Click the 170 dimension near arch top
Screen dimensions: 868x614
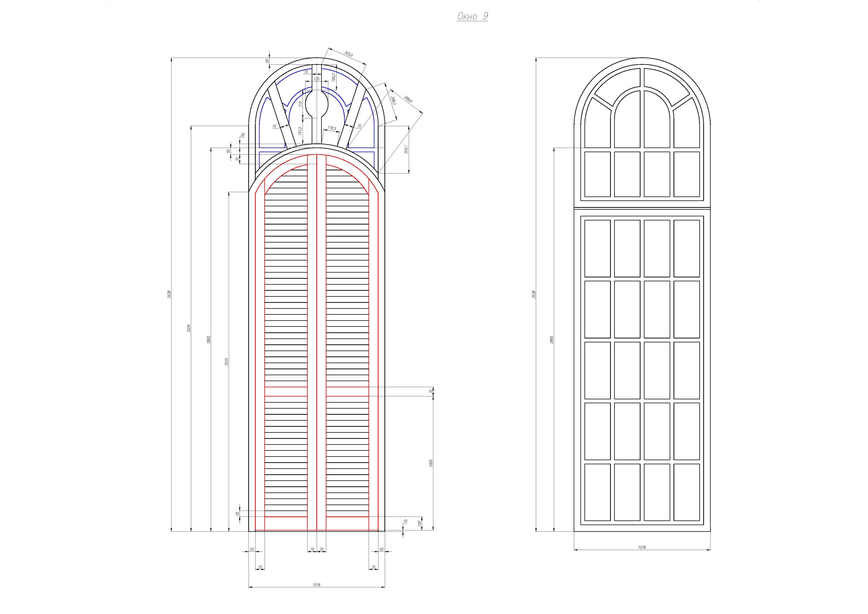coord(316,79)
